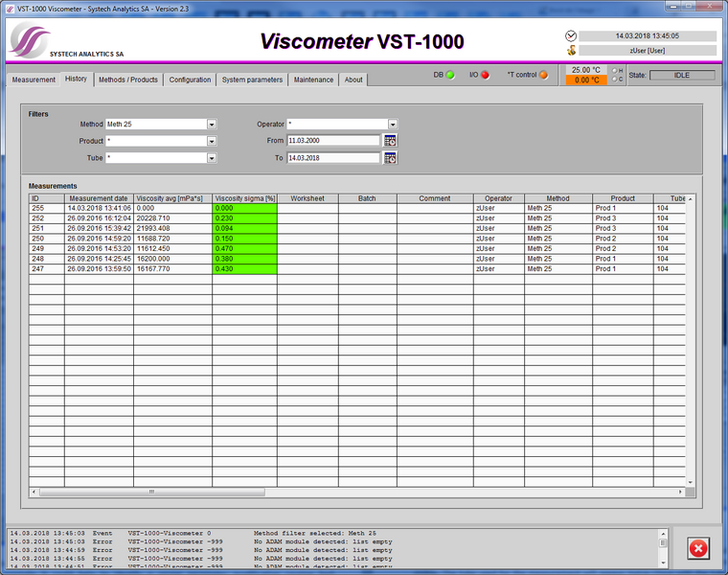Select measurement row with ID 249
728x575 pixels.
pos(357,249)
